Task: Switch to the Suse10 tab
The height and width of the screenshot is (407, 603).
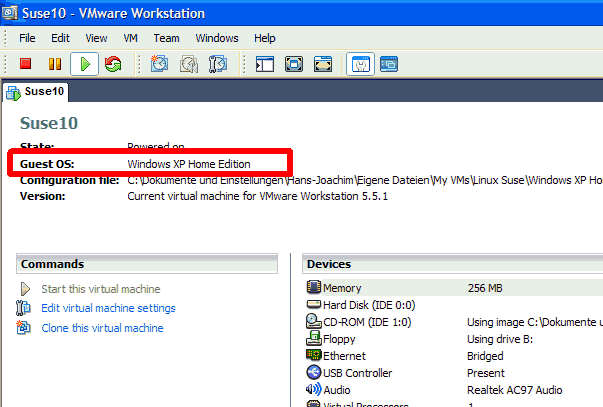Action: 36,92
